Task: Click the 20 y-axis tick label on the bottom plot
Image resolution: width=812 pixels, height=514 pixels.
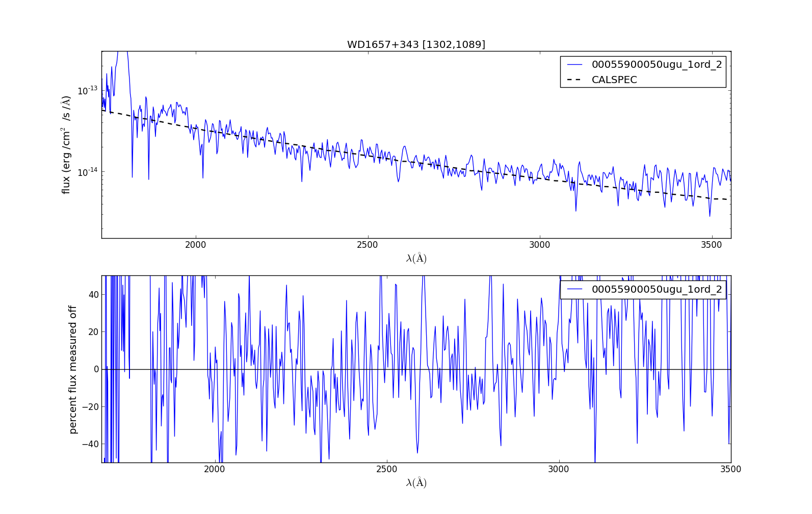Action: (x=93, y=332)
